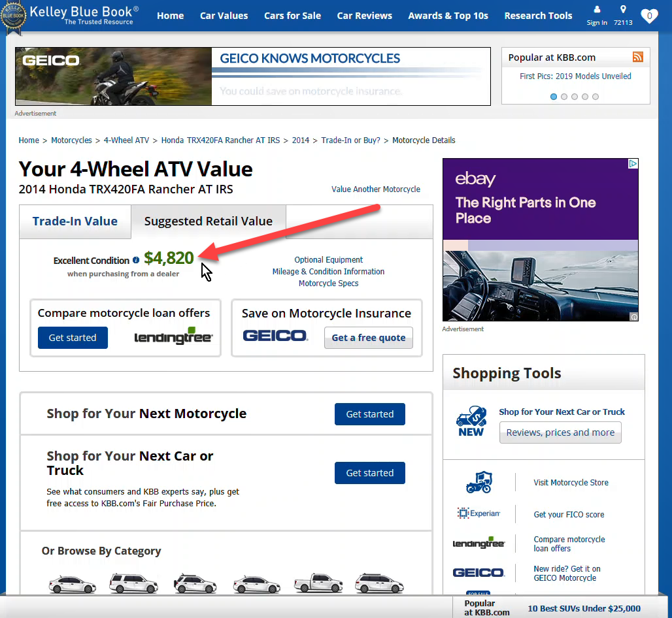Open the Awards & Top 10s menu
The image size is (672, 618).
[x=448, y=16]
